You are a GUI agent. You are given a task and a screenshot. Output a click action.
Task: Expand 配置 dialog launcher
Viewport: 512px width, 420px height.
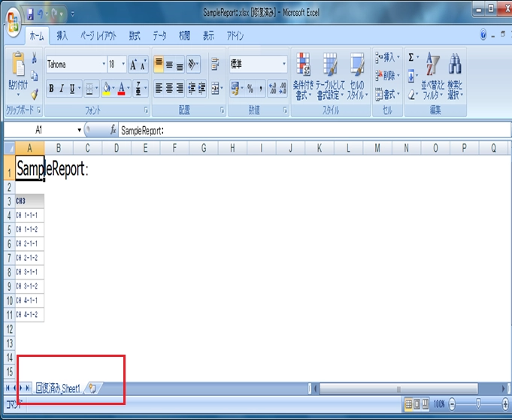click(x=223, y=110)
